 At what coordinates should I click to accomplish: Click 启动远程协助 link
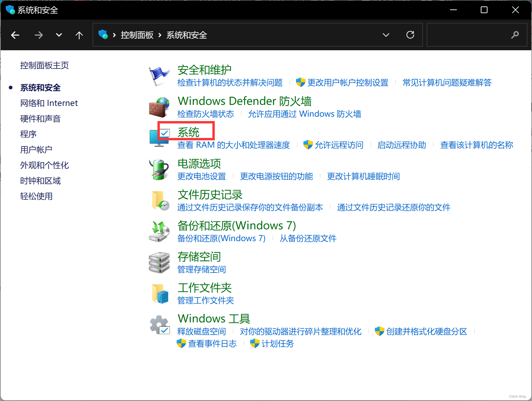pos(402,145)
